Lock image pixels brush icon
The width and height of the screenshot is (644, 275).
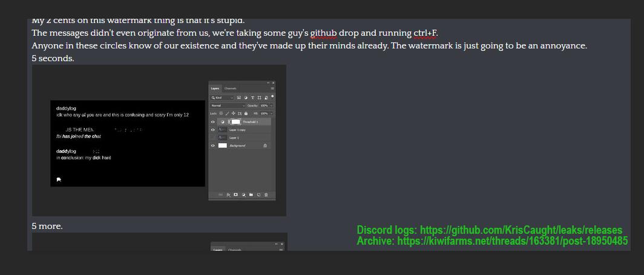coord(227,113)
